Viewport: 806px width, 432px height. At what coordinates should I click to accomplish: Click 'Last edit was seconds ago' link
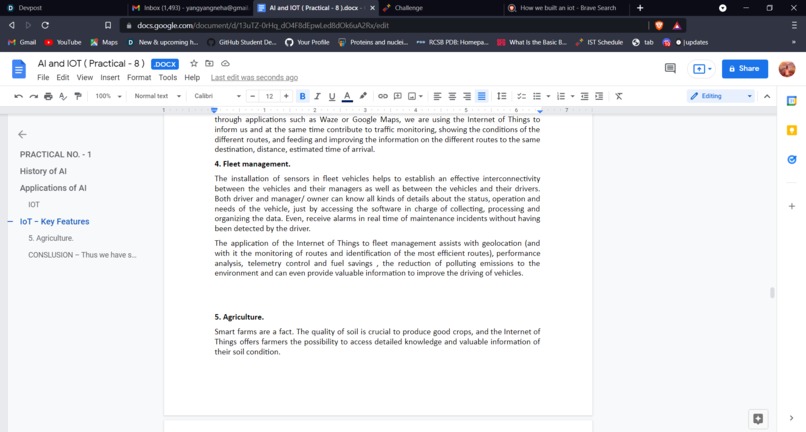point(254,78)
